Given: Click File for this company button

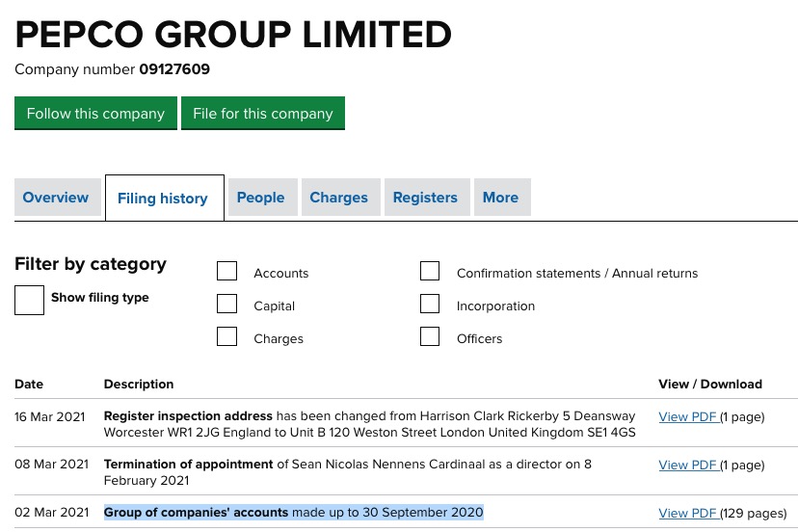Looking at the screenshot, I should pyautogui.click(x=262, y=113).
